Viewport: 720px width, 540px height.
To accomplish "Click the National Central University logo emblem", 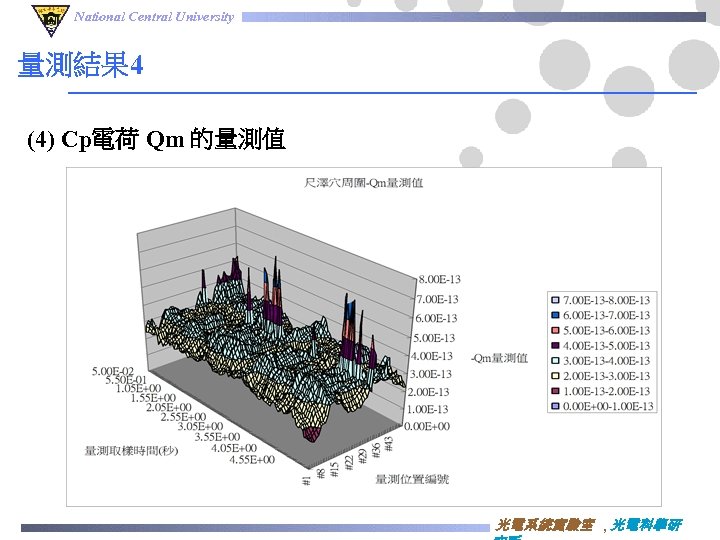I will tap(50, 19).
